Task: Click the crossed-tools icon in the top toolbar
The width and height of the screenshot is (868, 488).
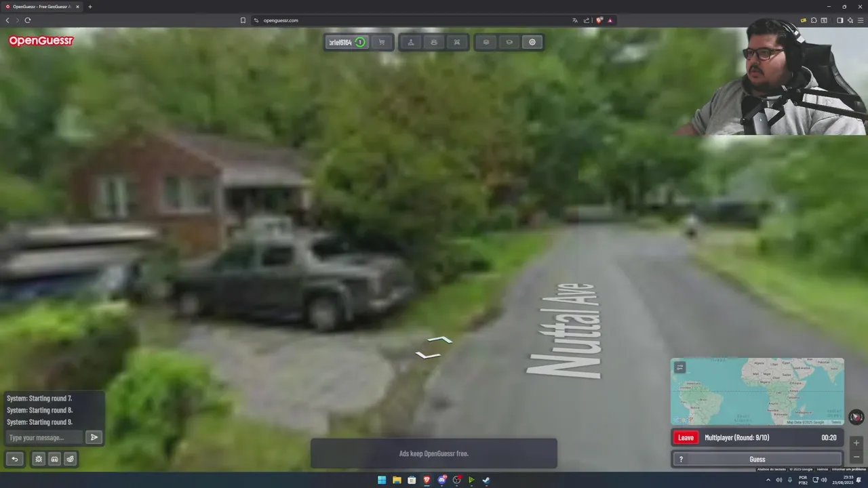Action: point(457,42)
